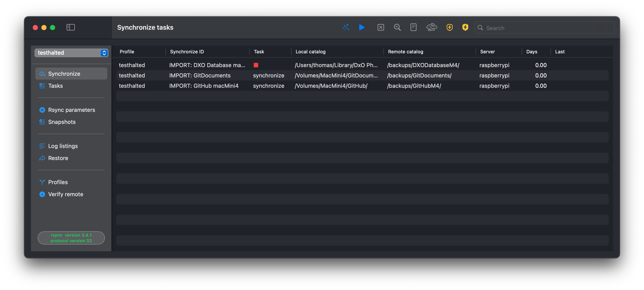Select Synchronize in the sidebar

coord(71,74)
